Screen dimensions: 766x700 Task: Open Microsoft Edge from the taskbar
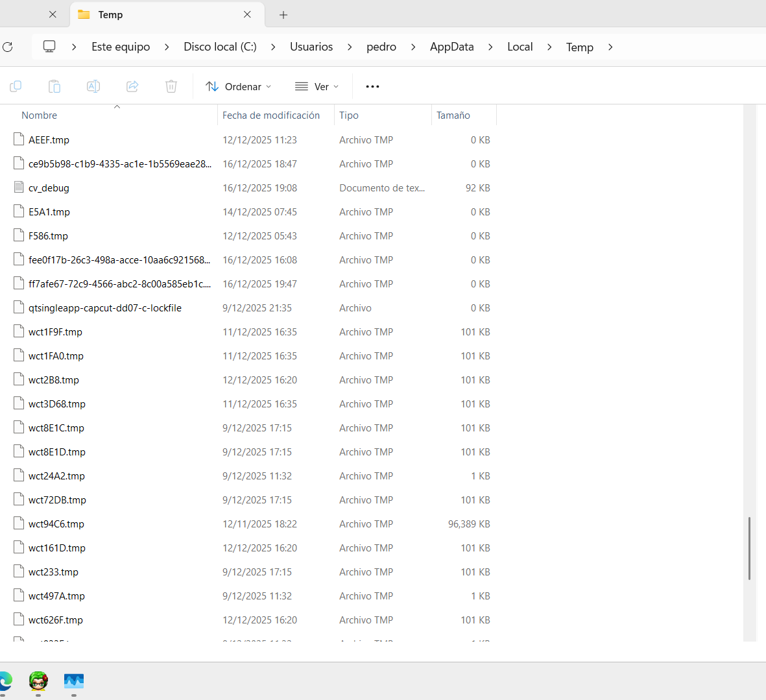click(x=5, y=681)
